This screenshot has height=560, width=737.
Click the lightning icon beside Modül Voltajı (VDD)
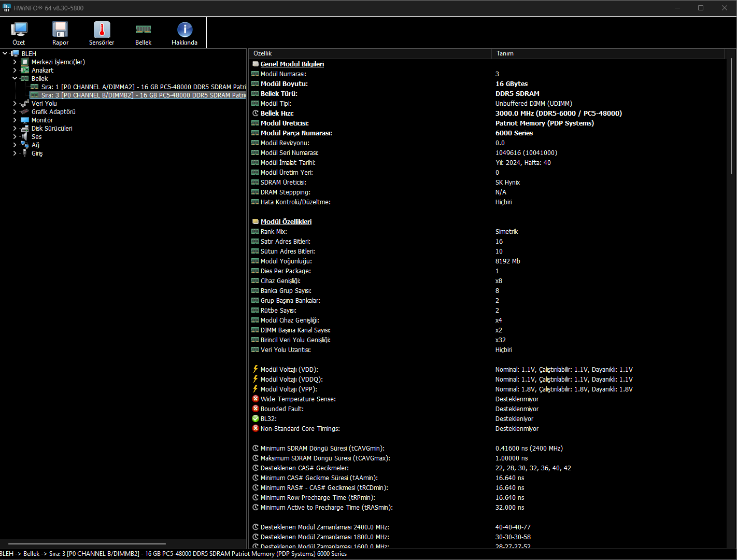pyautogui.click(x=255, y=369)
